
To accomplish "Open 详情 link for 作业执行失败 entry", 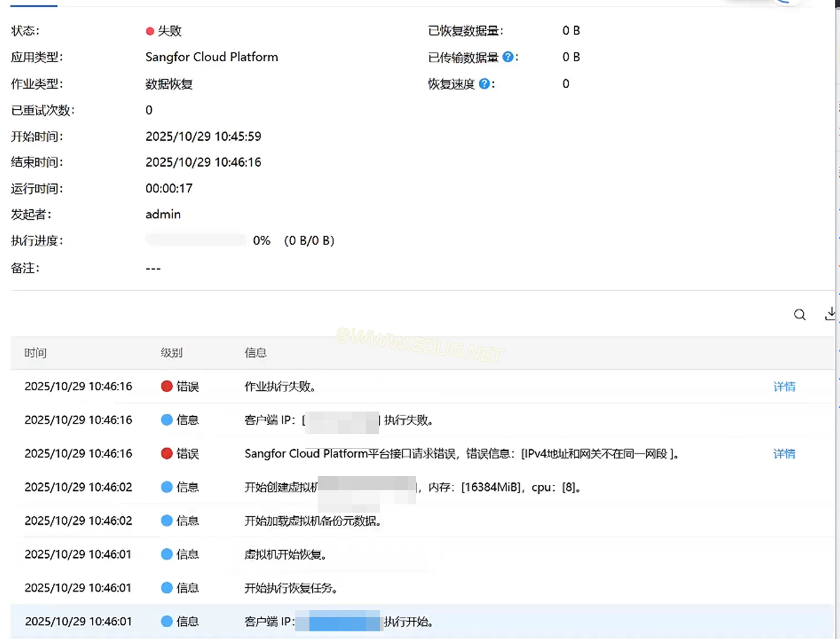I will (784, 386).
